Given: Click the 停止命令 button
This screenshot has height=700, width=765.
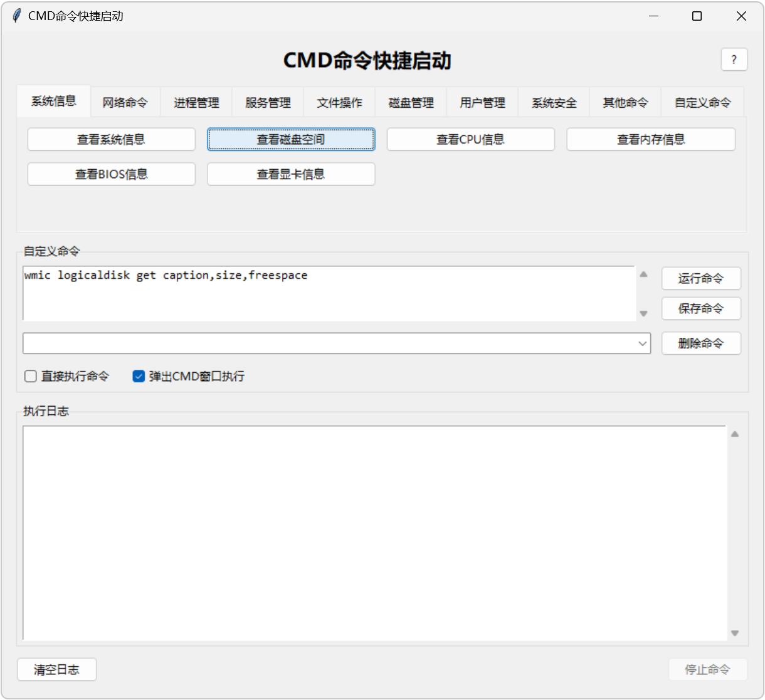Looking at the screenshot, I should click(x=708, y=669).
